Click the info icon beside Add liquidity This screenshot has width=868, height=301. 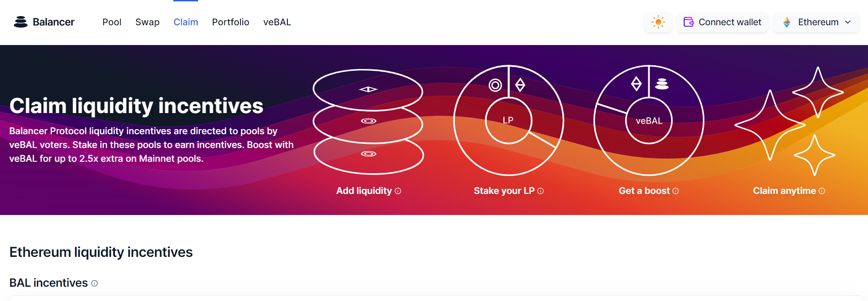398,191
